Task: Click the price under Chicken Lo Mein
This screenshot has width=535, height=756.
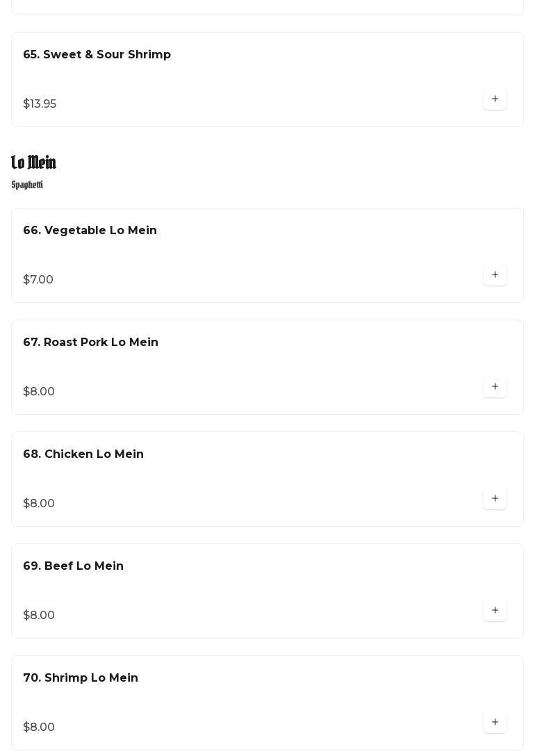Action: click(39, 504)
